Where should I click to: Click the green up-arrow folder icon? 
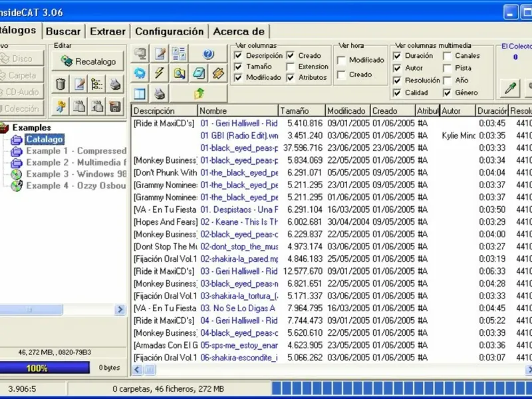coord(199,93)
